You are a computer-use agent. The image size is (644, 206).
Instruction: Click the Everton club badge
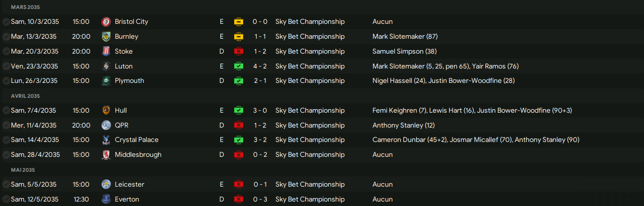click(x=105, y=200)
